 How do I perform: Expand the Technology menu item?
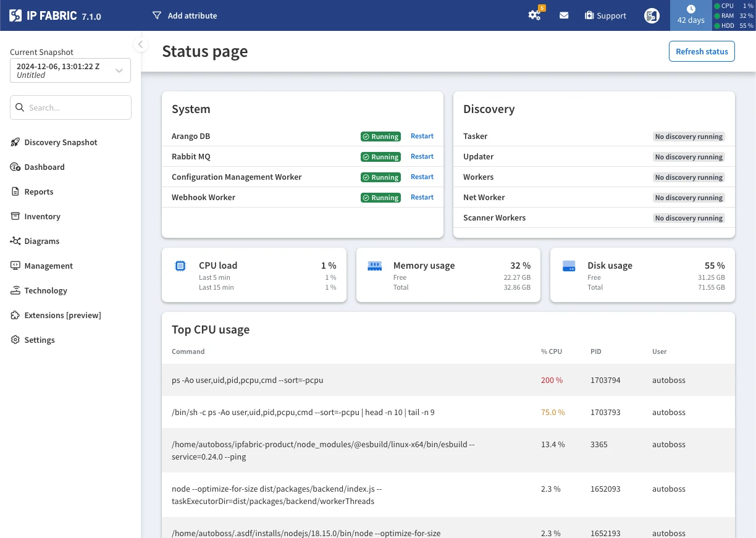coord(46,290)
